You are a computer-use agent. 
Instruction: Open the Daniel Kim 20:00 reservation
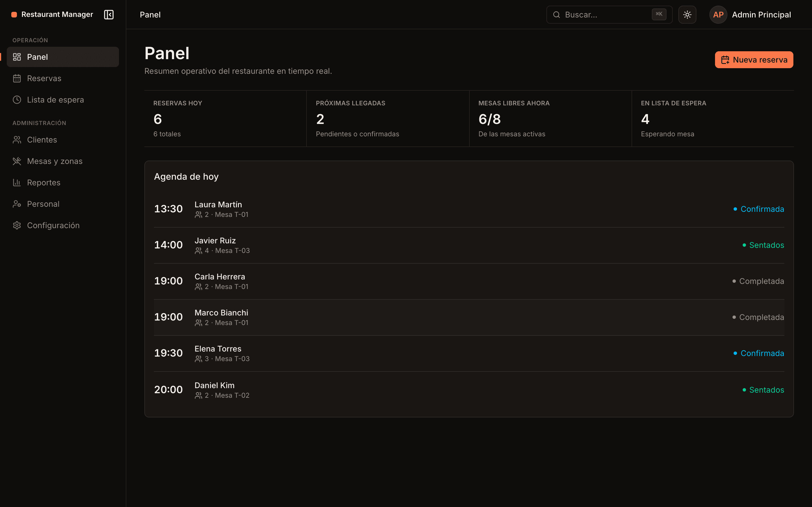(x=469, y=390)
